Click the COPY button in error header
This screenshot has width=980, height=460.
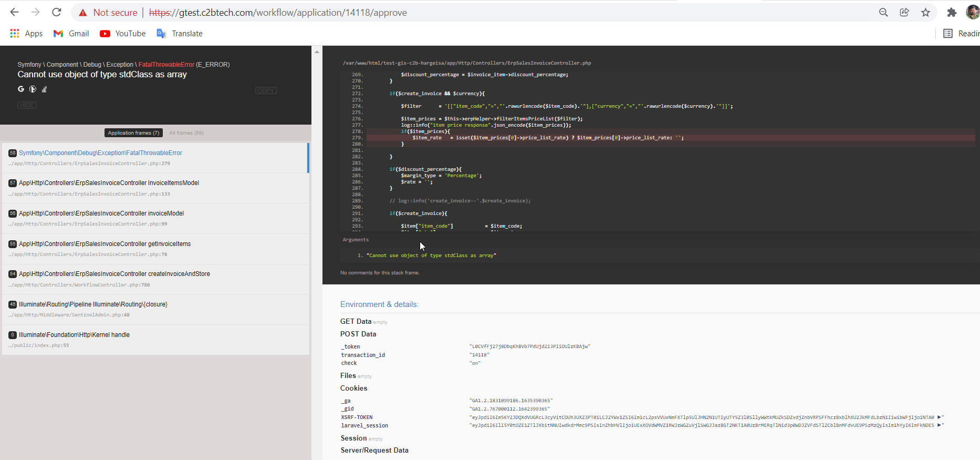266,90
